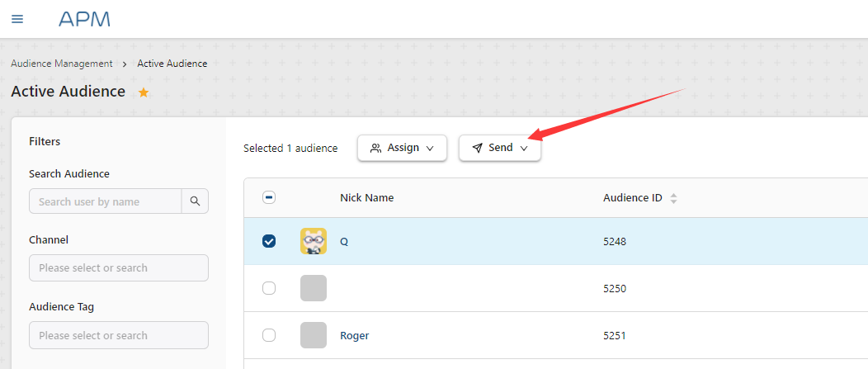Expand the Audience Tag select field
The width and height of the screenshot is (868, 369).
point(118,335)
